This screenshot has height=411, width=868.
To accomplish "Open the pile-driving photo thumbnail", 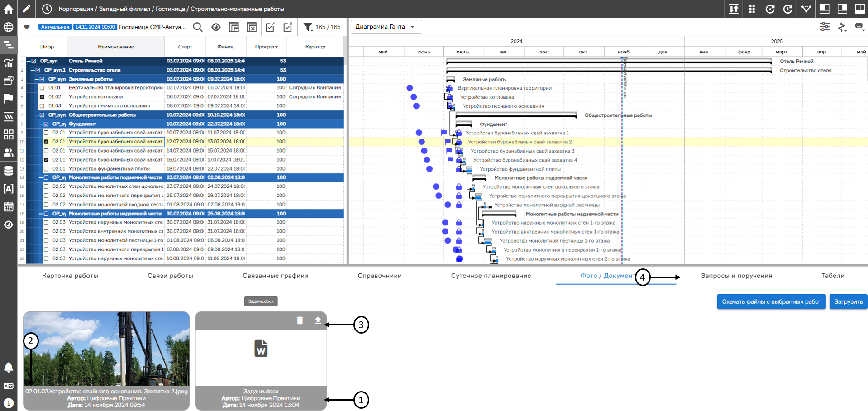I will [x=106, y=349].
